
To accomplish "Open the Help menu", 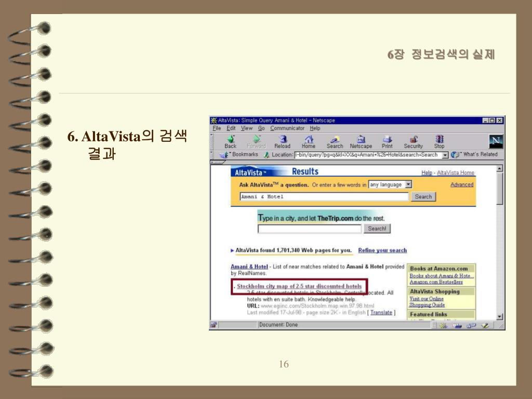I will click(315, 128).
